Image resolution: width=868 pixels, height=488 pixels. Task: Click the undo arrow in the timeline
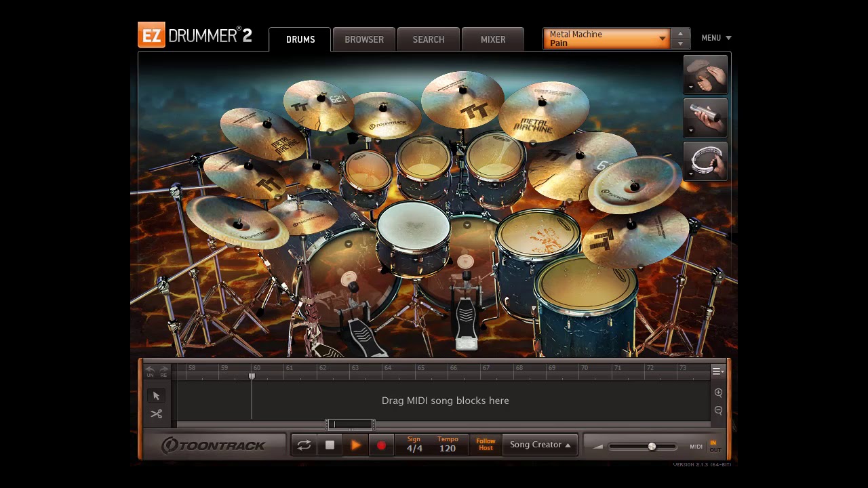click(150, 371)
